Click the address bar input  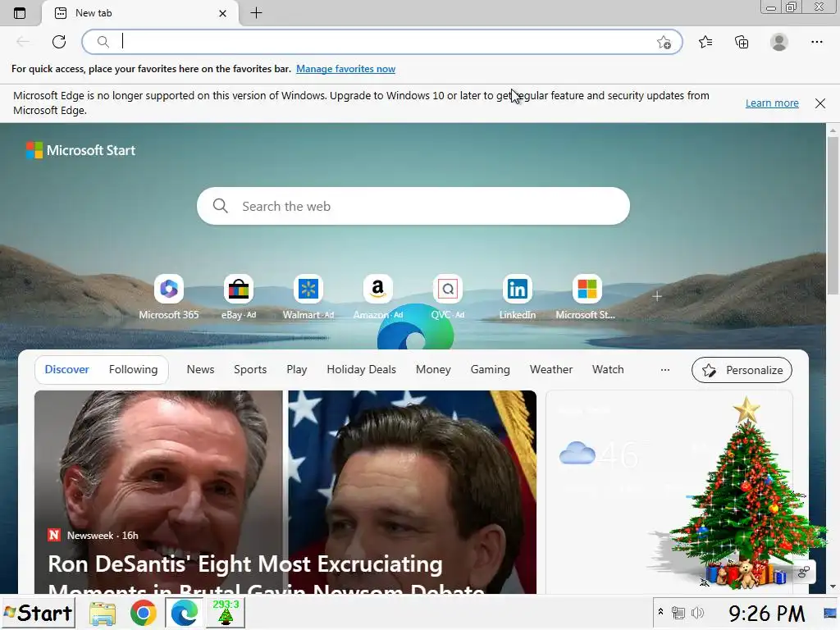(x=381, y=42)
